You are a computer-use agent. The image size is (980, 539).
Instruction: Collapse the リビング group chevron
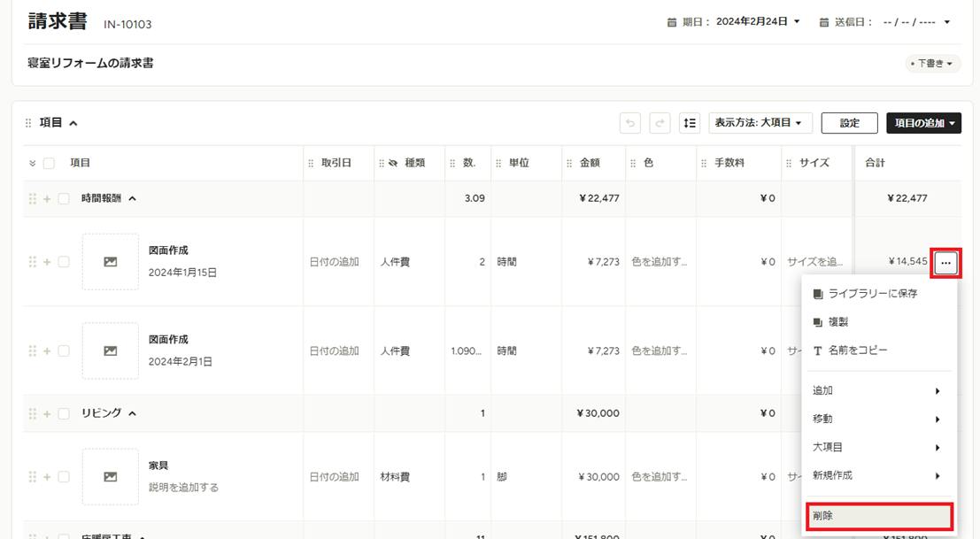pos(133,413)
